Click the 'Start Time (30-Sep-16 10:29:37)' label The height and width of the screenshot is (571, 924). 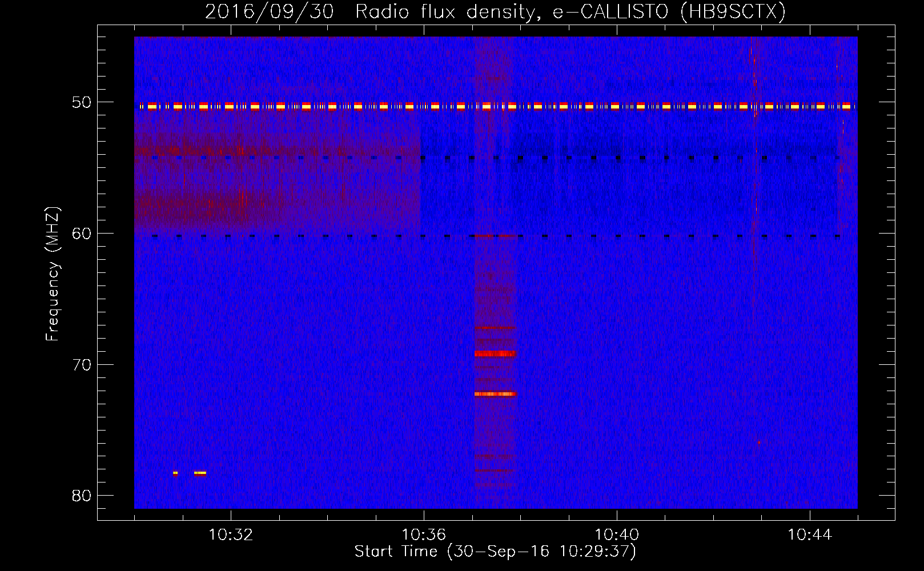(495, 551)
